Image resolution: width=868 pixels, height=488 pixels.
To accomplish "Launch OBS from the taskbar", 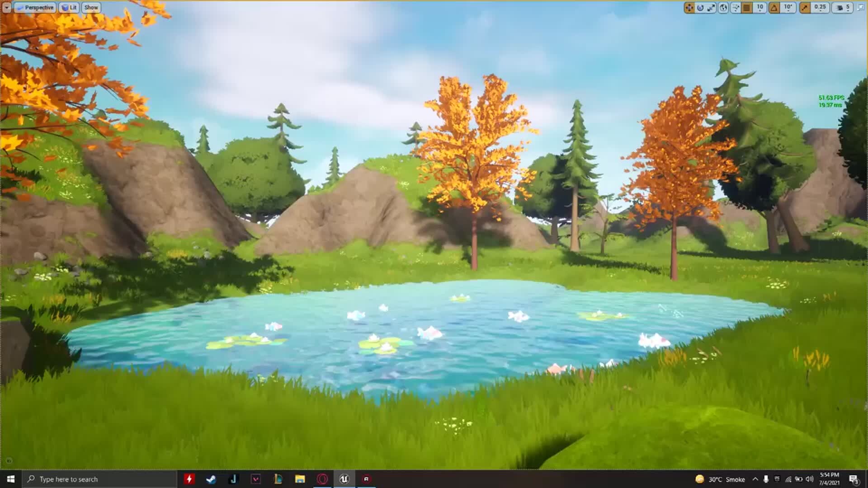I will pos(322,479).
